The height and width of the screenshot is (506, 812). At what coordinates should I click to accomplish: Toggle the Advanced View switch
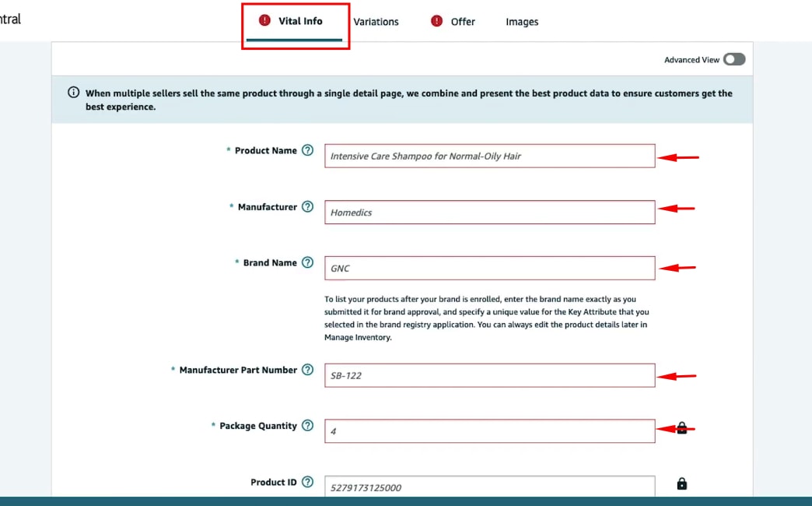734,59
